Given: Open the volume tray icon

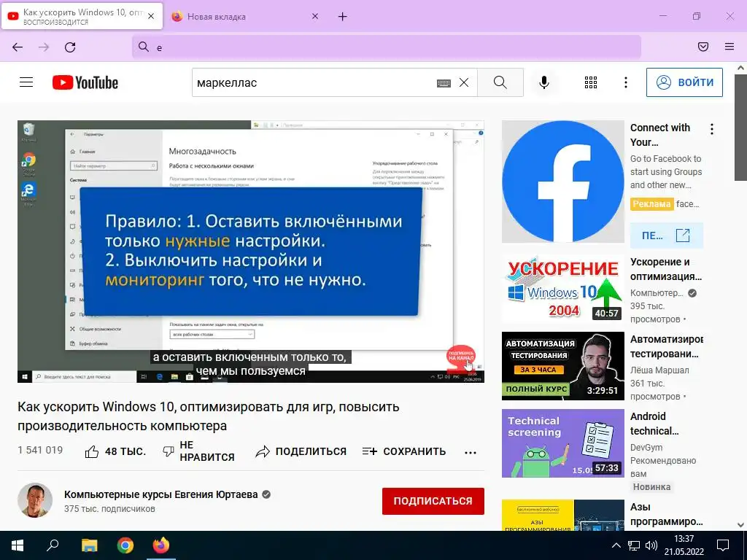Looking at the screenshot, I should click(651, 545).
